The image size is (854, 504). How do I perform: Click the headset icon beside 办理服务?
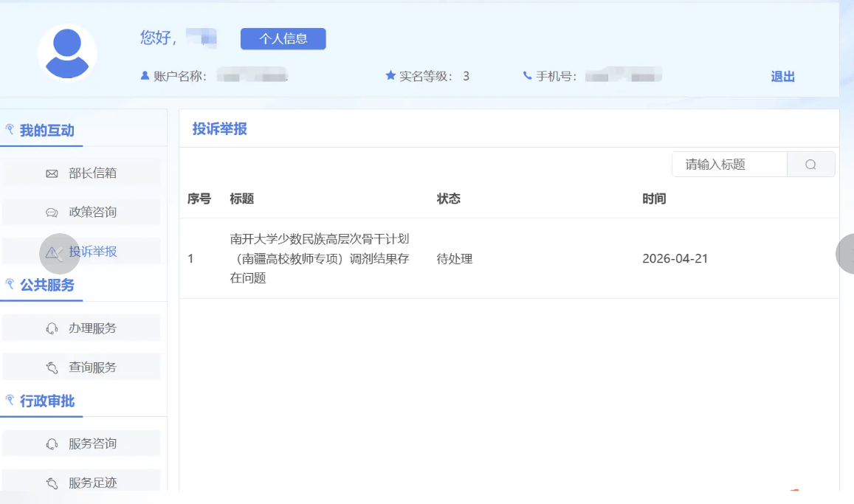click(52, 328)
